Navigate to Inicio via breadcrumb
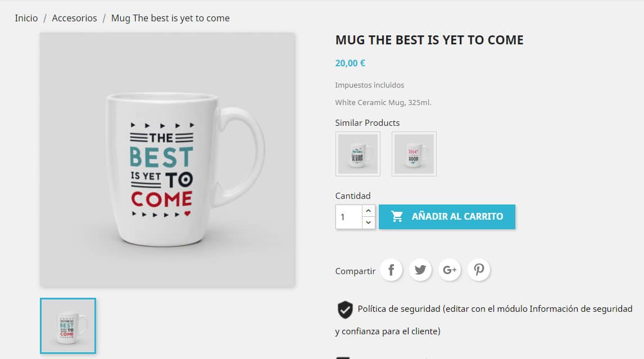 (26, 17)
